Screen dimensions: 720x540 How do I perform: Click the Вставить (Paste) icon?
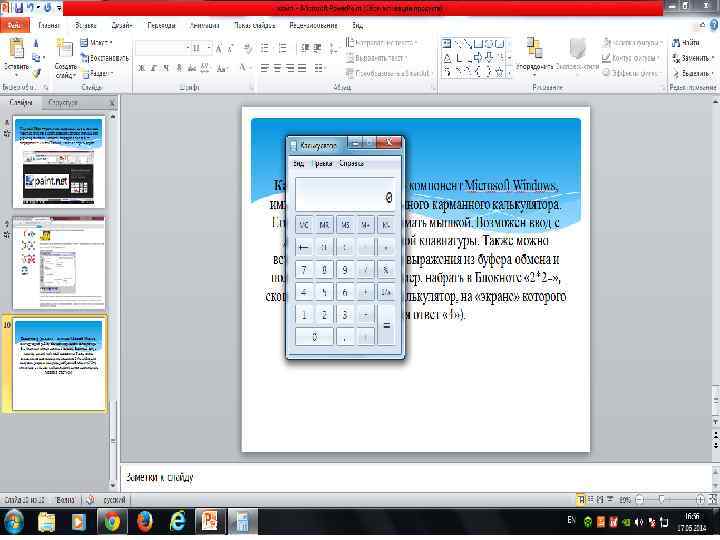point(17,49)
